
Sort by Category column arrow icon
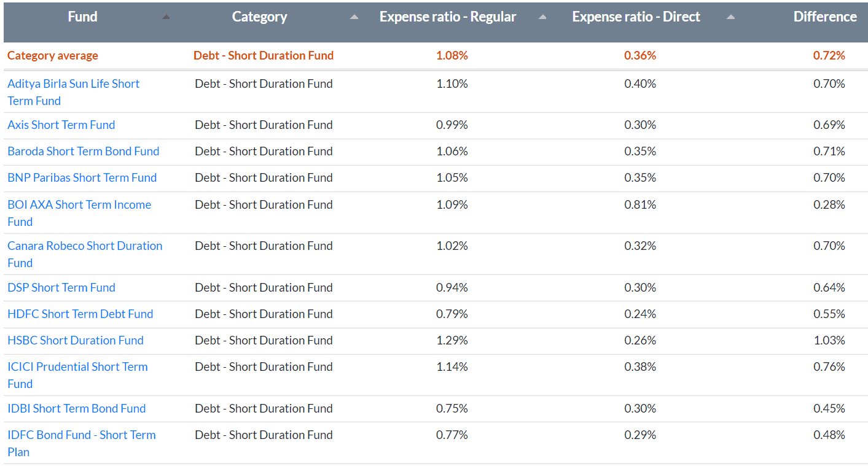354,17
